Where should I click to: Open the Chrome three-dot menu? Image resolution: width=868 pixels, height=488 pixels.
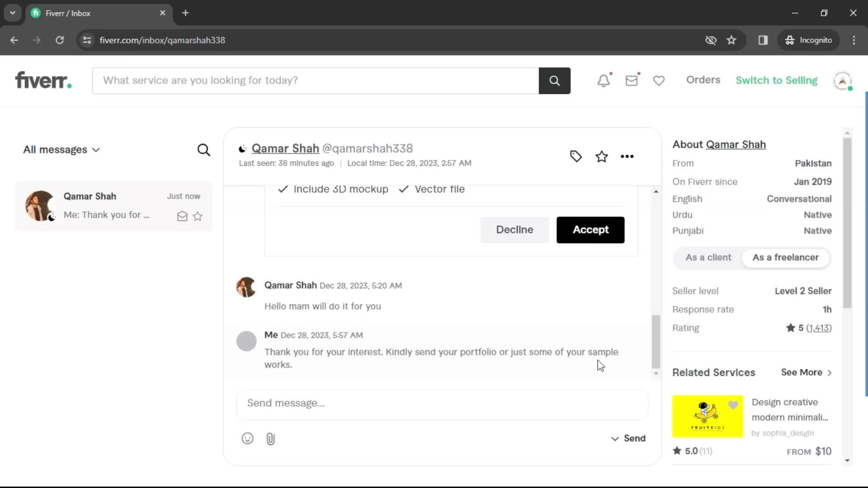click(854, 40)
